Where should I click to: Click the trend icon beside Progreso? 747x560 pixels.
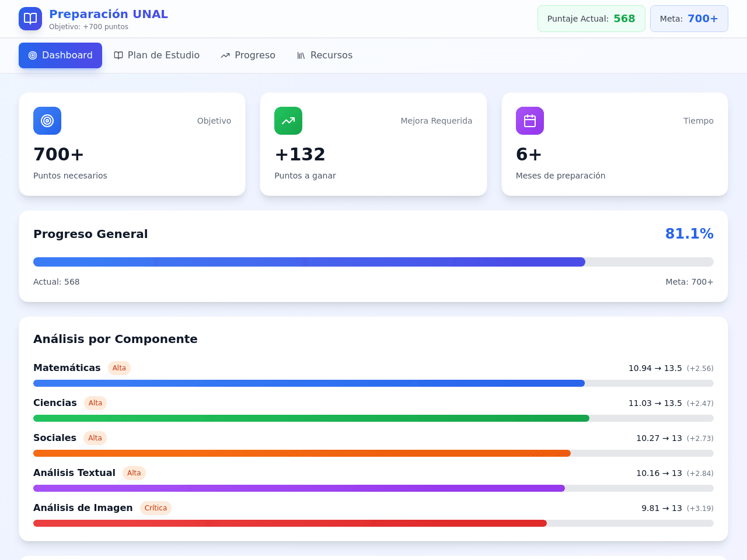tap(225, 55)
